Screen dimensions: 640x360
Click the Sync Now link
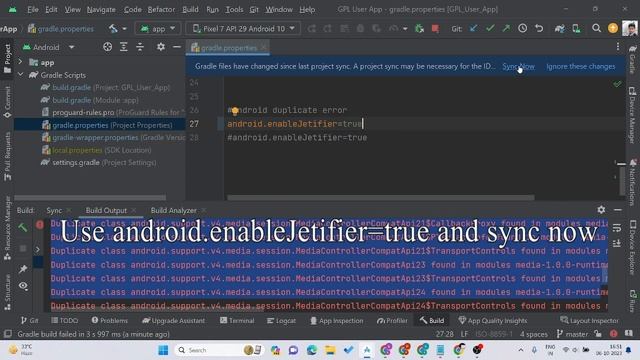point(518,66)
